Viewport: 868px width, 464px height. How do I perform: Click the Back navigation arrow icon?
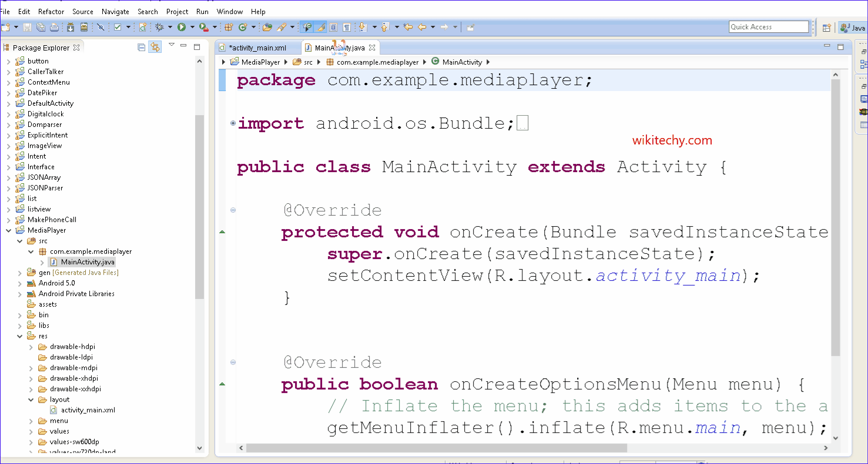[421, 27]
